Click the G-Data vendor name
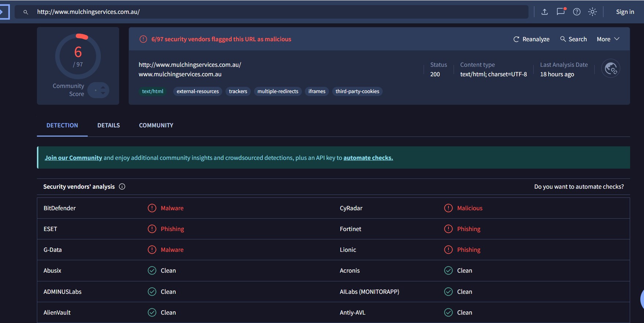Screen dimensions: 644x323 (53, 250)
